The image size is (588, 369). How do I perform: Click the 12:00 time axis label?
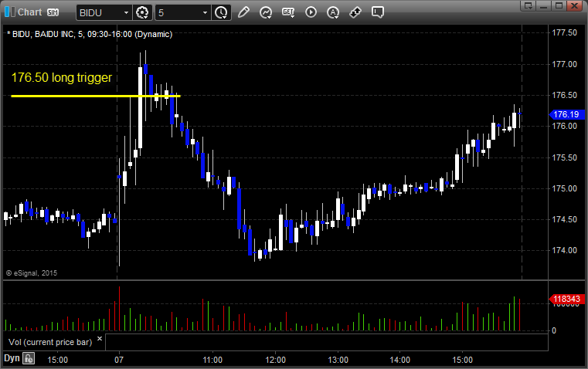coord(276,360)
